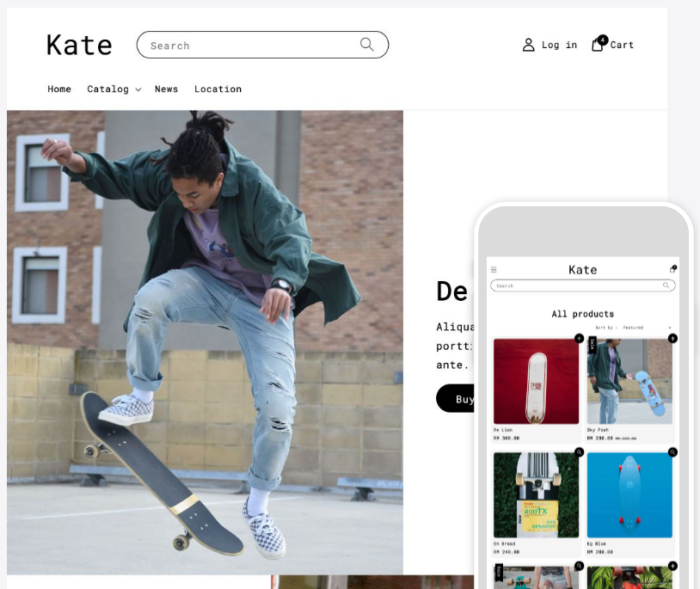
Task: Open the skater with blue board thumbnail
Action: (629, 382)
